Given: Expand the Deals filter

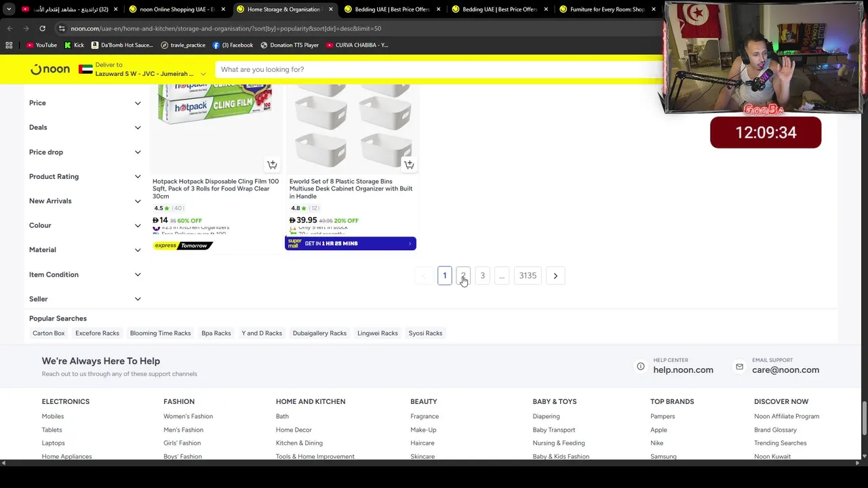Looking at the screenshot, I should (x=85, y=127).
